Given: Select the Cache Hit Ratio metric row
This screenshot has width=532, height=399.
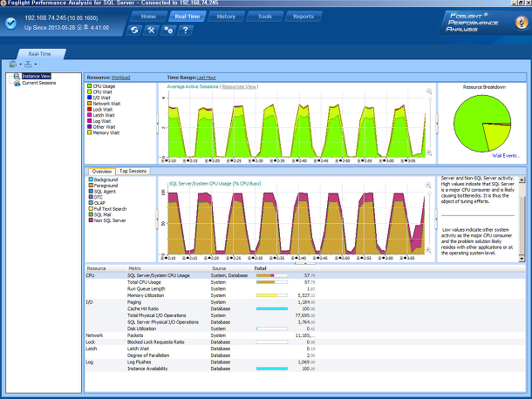Looking at the screenshot, I should (305, 308).
